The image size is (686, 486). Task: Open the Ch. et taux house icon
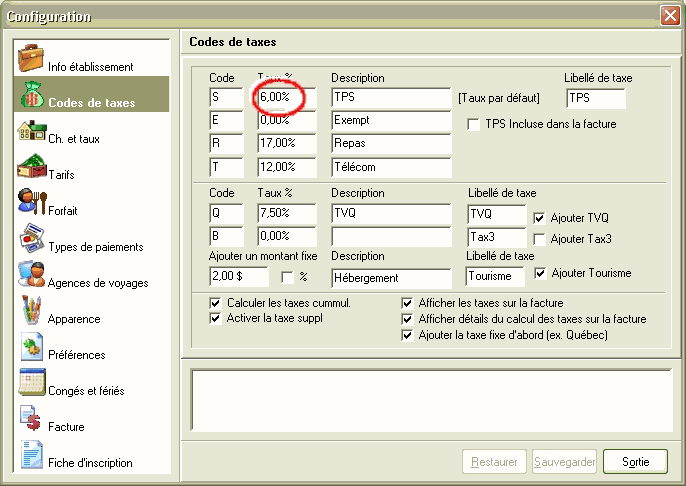tap(31, 131)
